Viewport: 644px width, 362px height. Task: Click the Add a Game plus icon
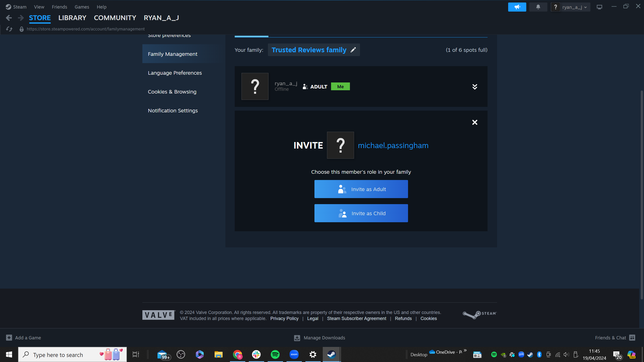click(x=9, y=338)
